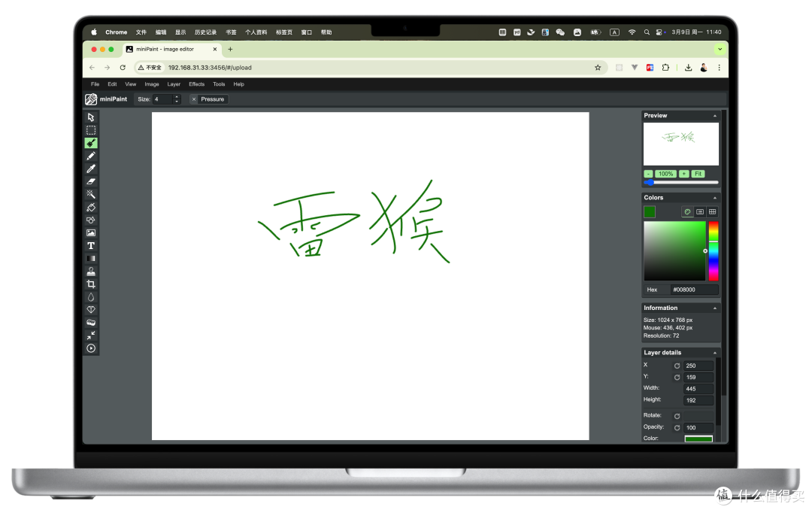Switch Colors panel to swatch grid view
Screen dimensions: 812x513
tap(711, 211)
